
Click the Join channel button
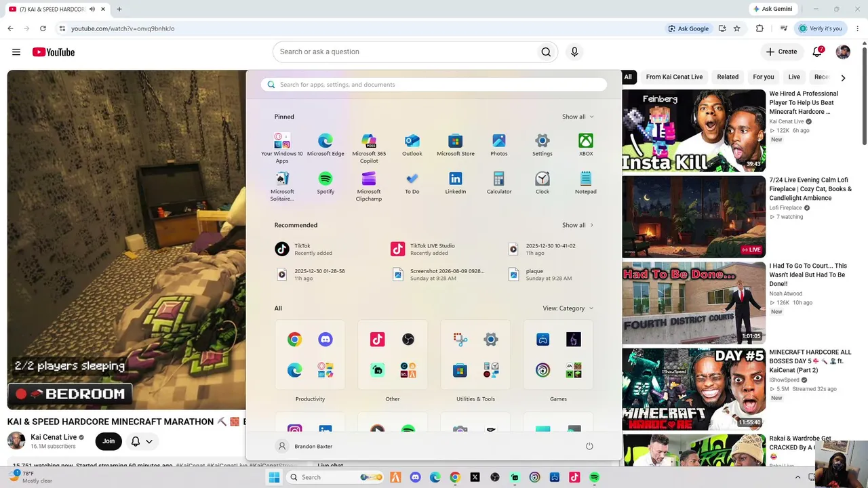coord(108,441)
